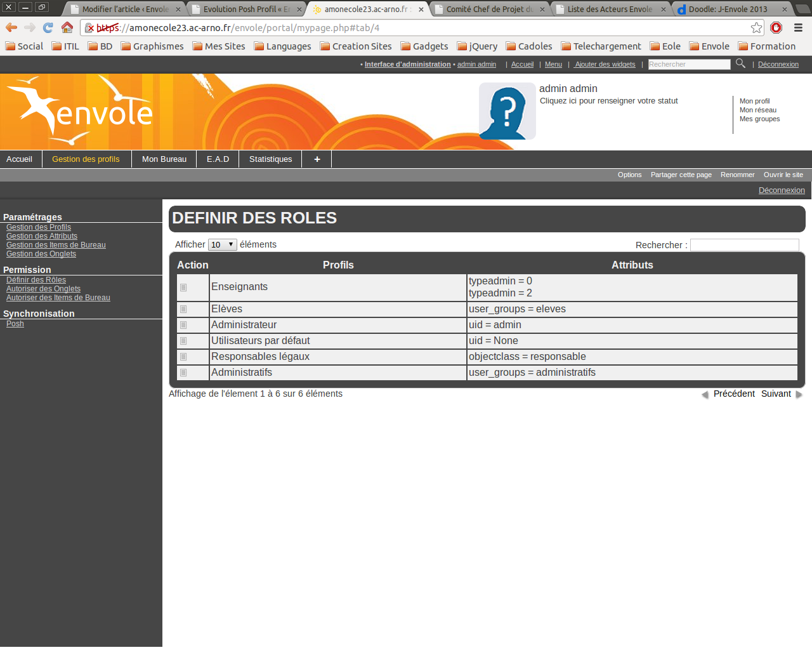Expand the jQuery bookmarks folder

(x=477, y=46)
